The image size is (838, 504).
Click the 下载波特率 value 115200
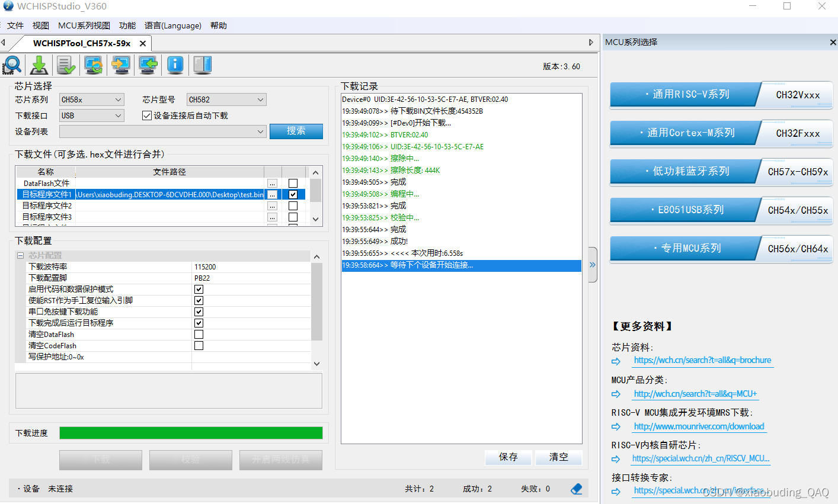[205, 267]
